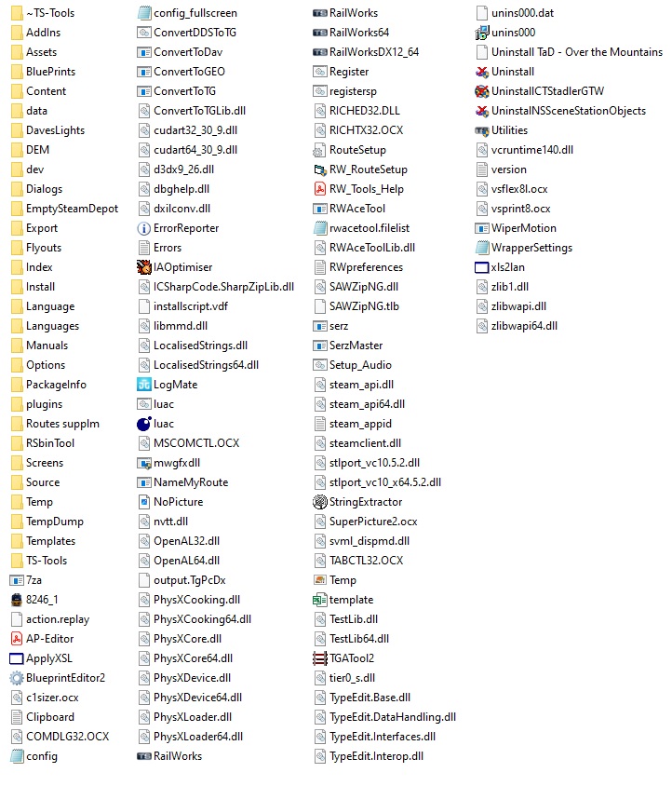Click the vcruntime140.dll file name
The width and height of the screenshot is (672, 786).
pos(532,150)
